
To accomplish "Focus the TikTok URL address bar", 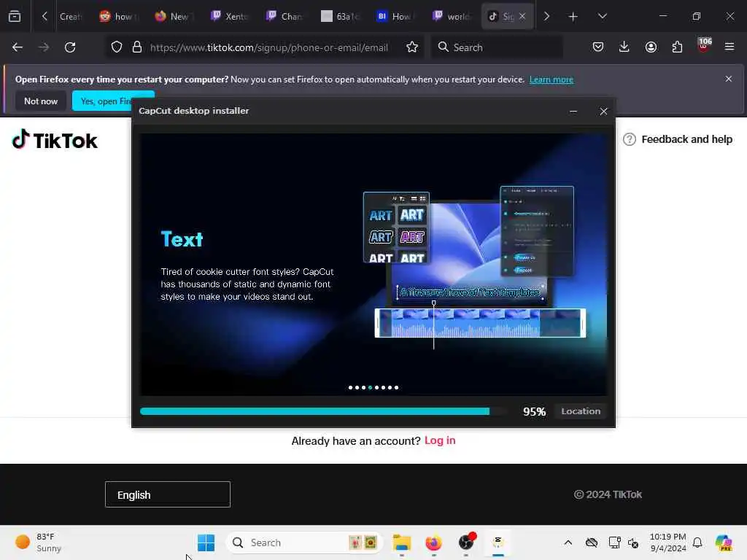I will coord(268,47).
